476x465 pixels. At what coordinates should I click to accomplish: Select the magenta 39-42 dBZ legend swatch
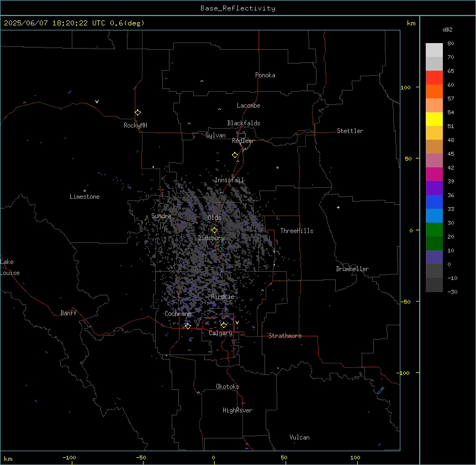tap(434, 174)
